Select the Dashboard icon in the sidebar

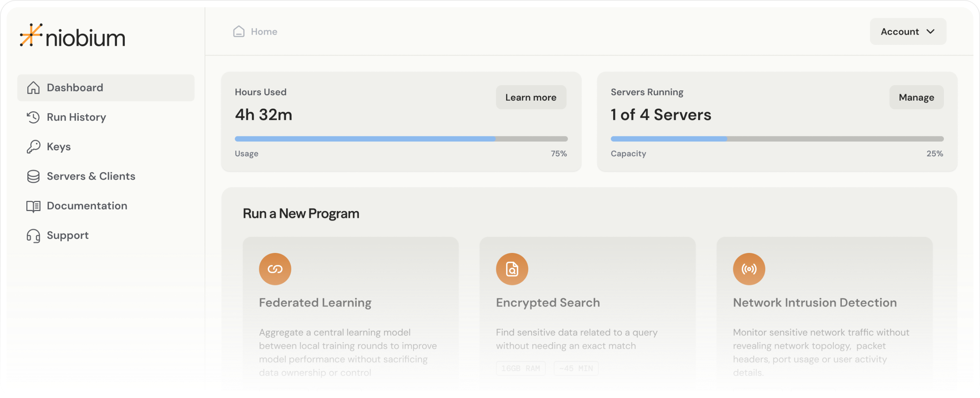click(x=33, y=87)
